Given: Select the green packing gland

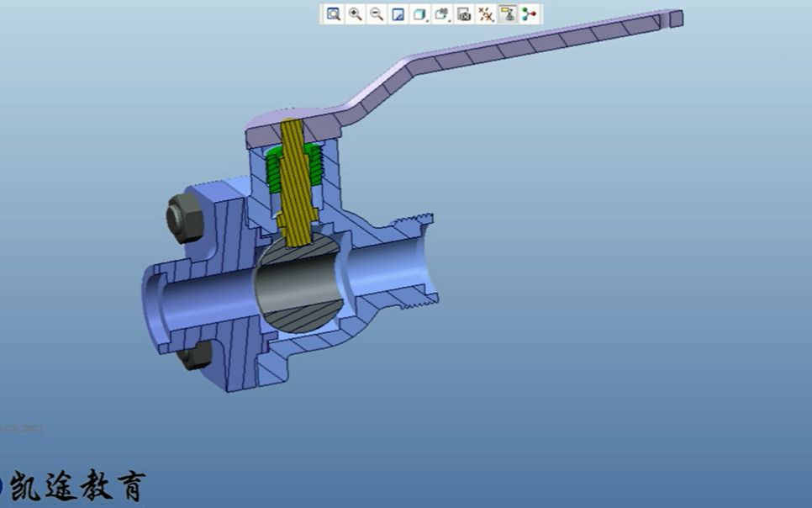Looking at the screenshot, I should [276, 168].
